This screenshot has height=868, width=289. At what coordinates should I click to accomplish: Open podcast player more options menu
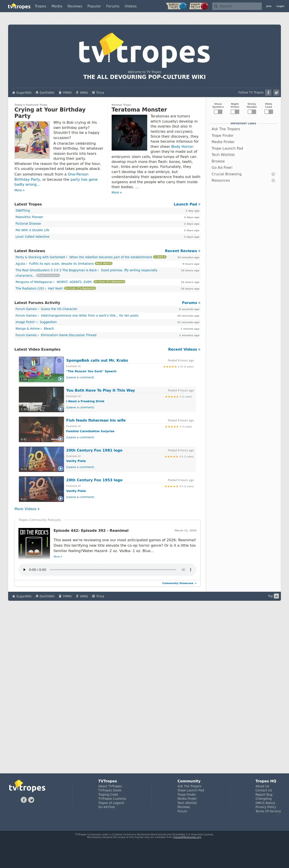point(191,570)
